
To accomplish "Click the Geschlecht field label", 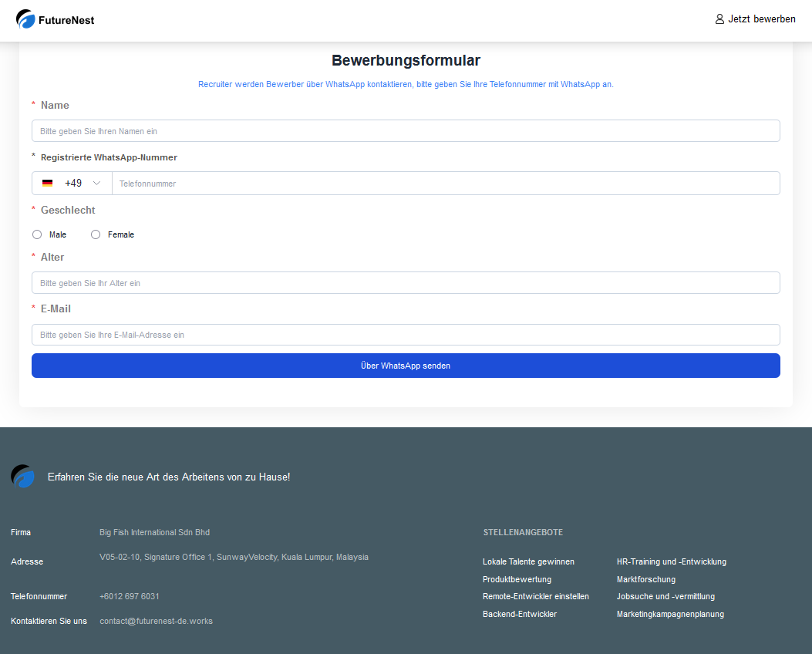I will click(x=68, y=211).
